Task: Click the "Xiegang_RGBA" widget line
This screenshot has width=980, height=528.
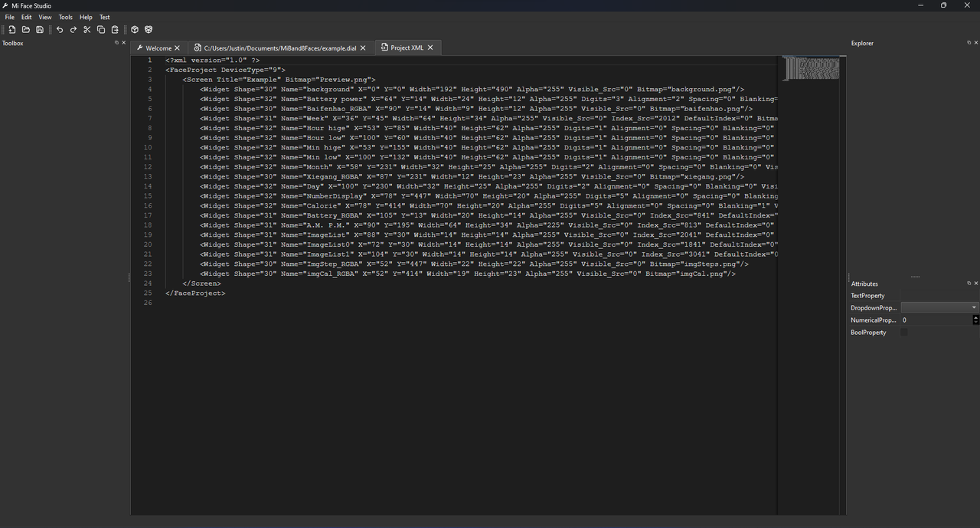Action: coord(472,177)
